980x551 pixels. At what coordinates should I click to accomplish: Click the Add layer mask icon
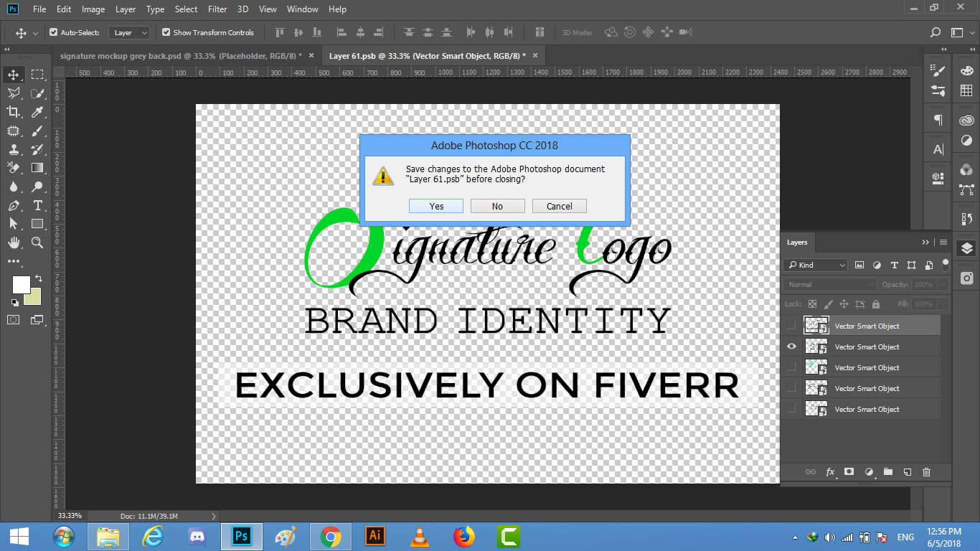tap(849, 472)
